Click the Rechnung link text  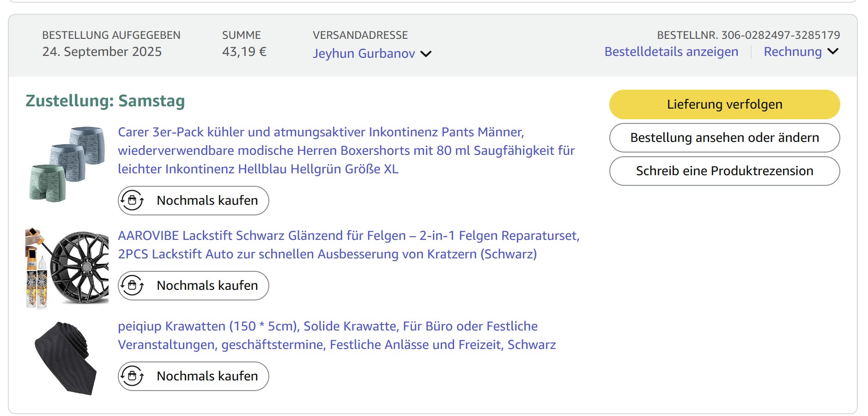pyautogui.click(x=792, y=52)
